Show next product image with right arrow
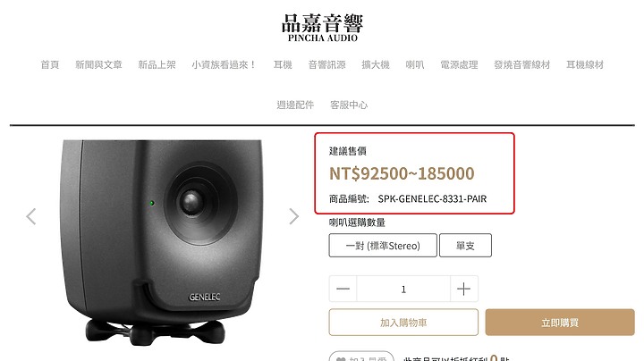644x361 pixels. pyautogui.click(x=293, y=216)
